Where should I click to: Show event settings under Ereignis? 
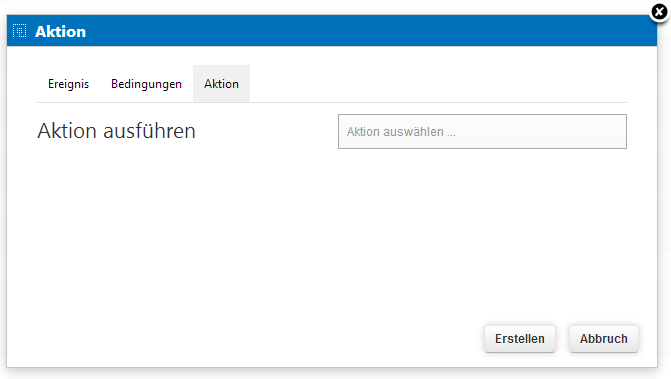pyautogui.click(x=68, y=84)
